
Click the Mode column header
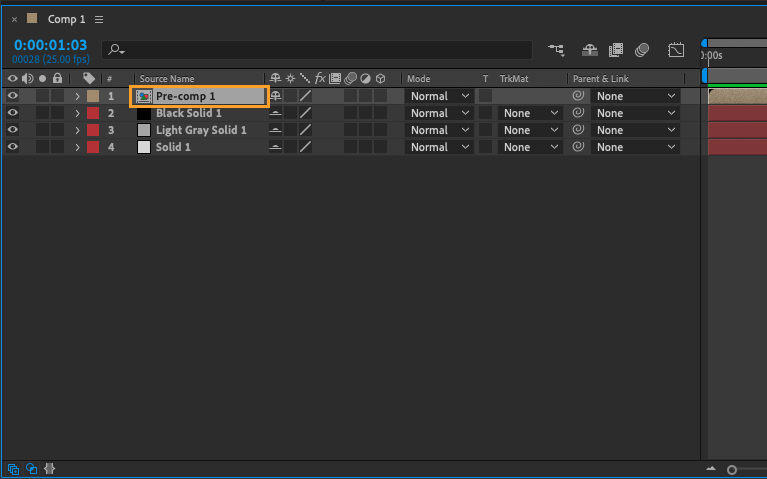(x=419, y=79)
